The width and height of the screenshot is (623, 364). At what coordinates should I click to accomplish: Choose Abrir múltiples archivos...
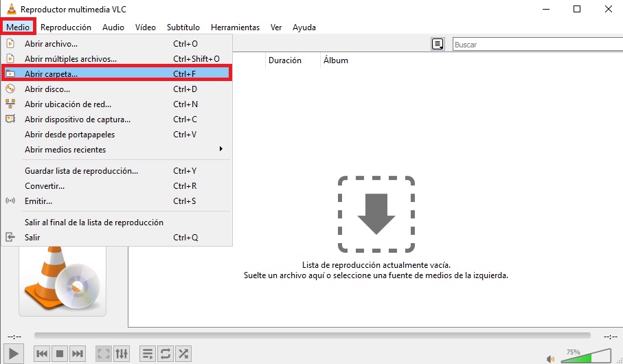point(116,59)
